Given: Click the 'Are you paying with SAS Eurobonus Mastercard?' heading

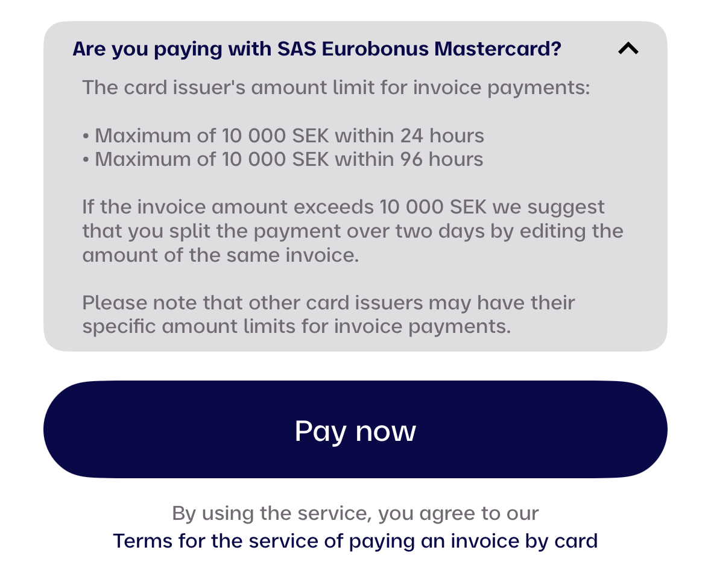Looking at the screenshot, I should pyautogui.click(x=317, y=49).
